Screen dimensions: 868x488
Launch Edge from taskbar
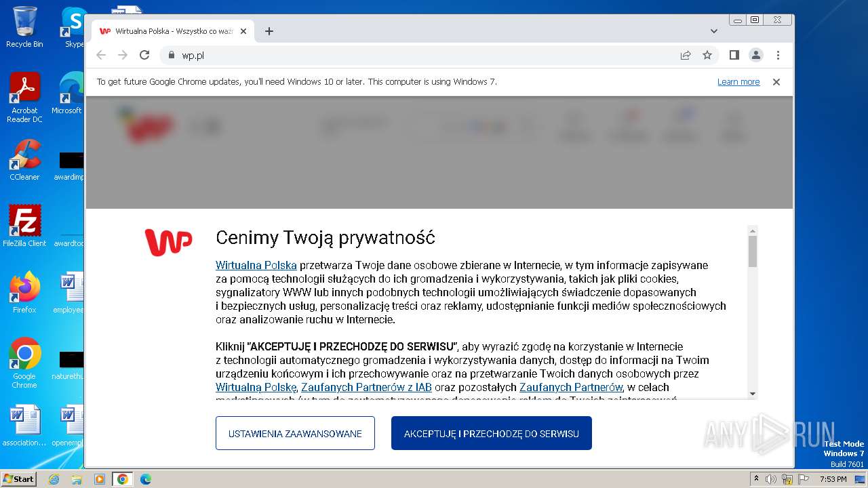point(145,479)
